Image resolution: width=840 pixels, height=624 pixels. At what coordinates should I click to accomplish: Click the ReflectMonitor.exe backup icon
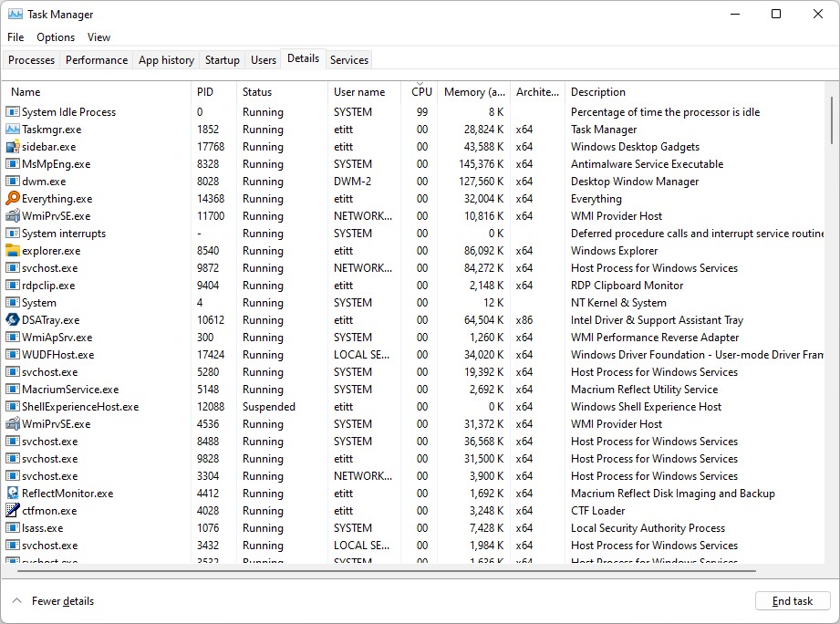[12, 494]
